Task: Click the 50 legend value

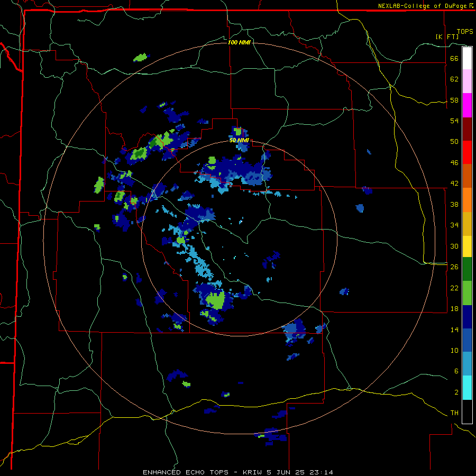Action: click(x=454, y=141)
